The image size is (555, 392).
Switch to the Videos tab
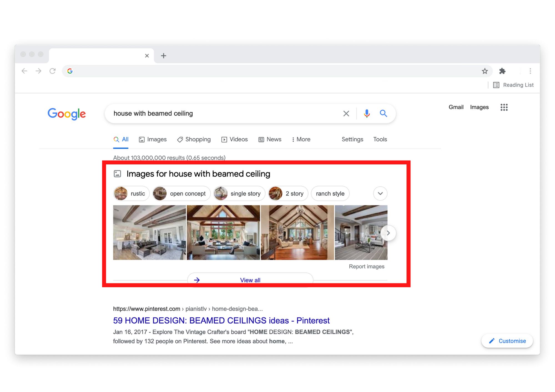coord(234,139)
